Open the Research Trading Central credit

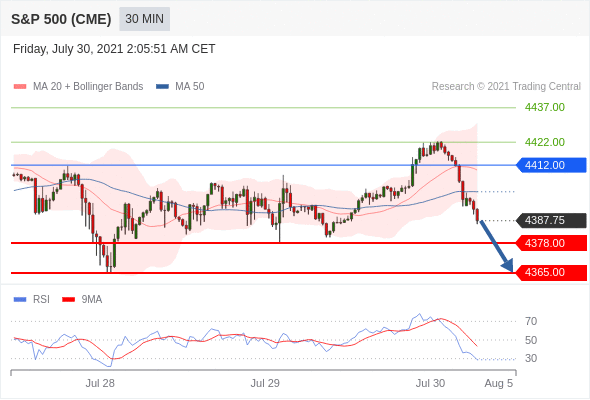tap(506, 87)
